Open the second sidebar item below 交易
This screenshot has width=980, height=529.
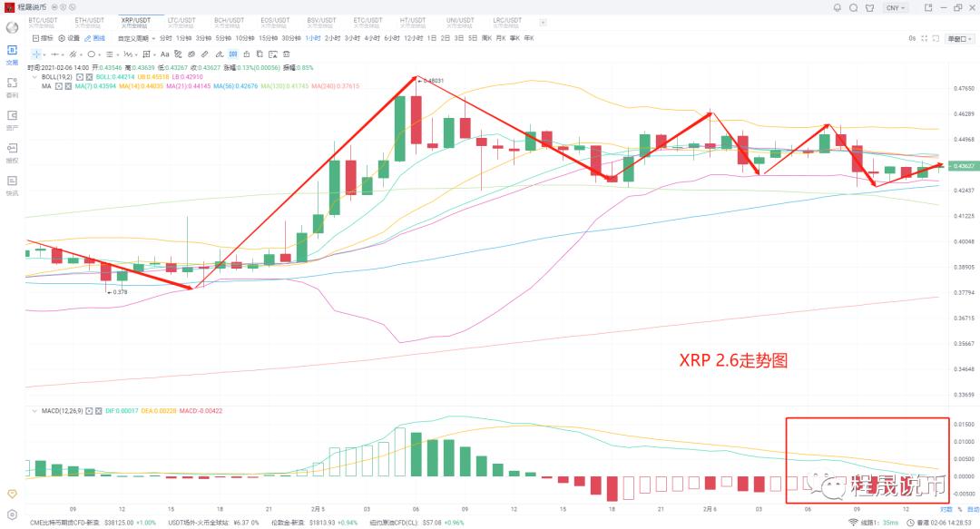12,87
